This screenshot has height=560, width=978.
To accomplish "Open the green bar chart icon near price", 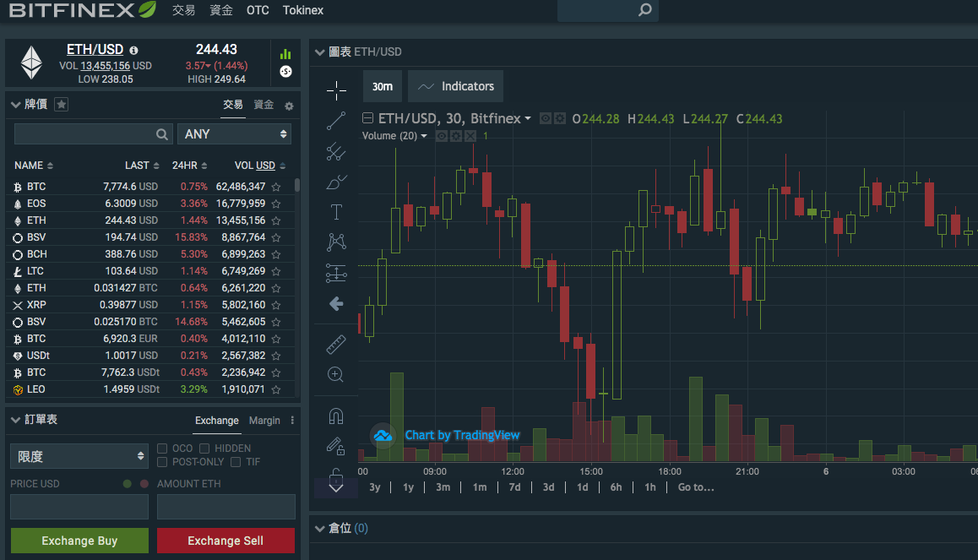I will 285,54.
